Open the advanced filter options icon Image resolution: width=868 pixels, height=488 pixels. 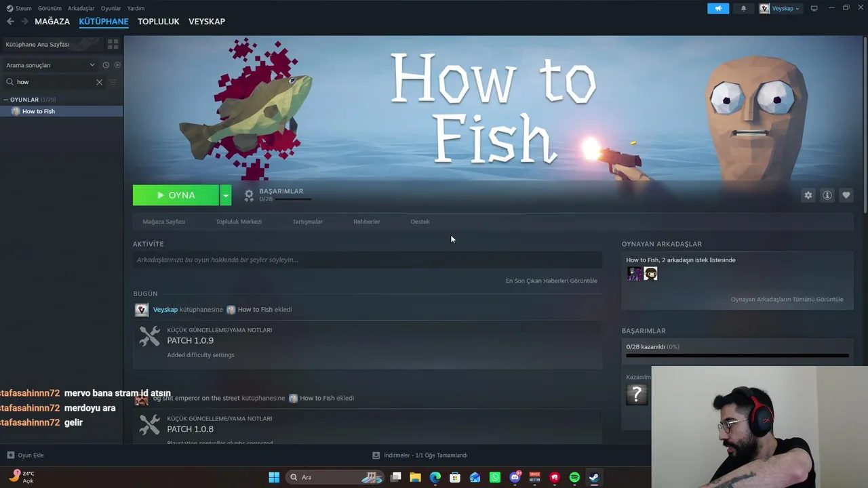click(113, 82)
